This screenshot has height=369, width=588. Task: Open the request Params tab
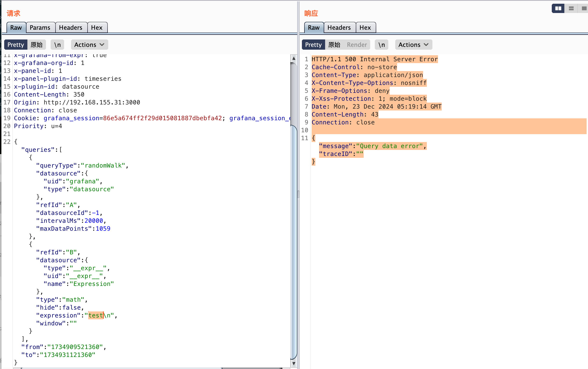pos(40,28)
